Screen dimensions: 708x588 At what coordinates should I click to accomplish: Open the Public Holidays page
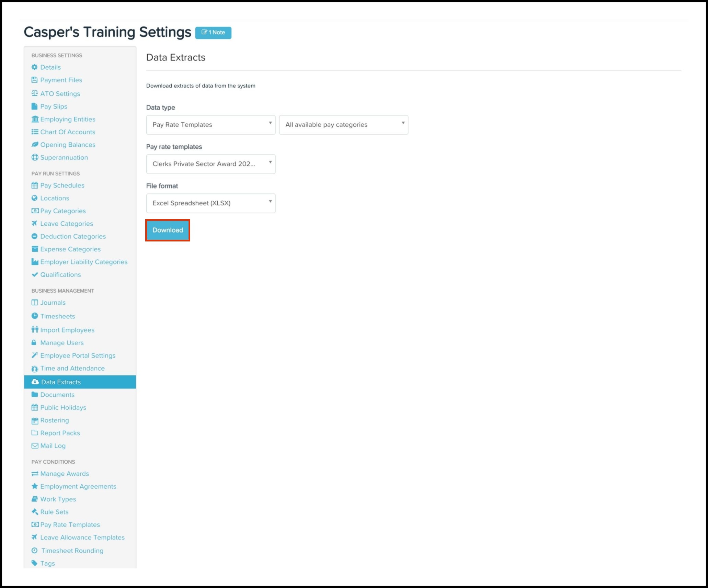point(63,408)
